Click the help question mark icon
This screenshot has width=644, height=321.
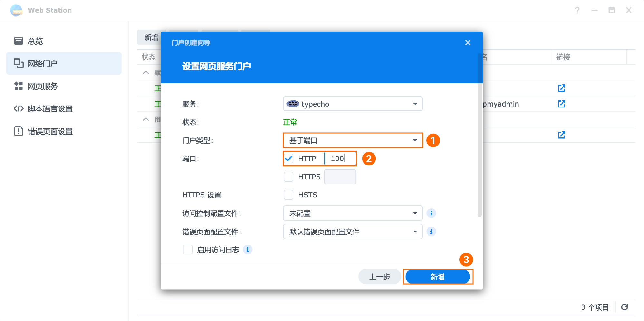[x=577, y=10]
